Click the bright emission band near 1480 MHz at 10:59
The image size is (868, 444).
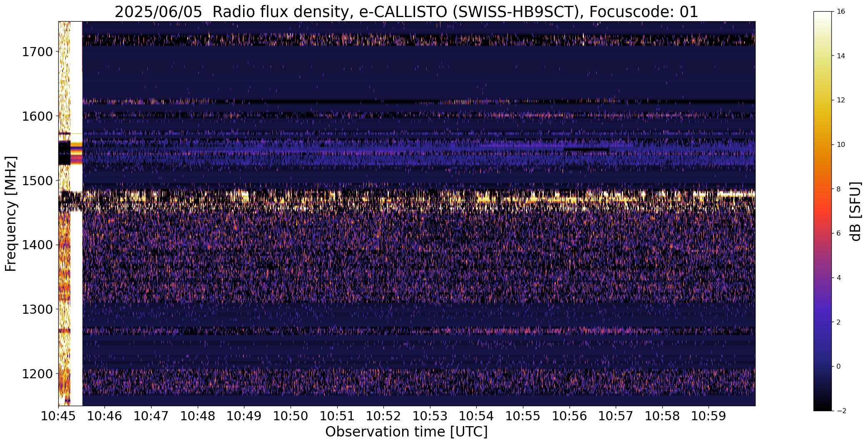tap(736, 194)
